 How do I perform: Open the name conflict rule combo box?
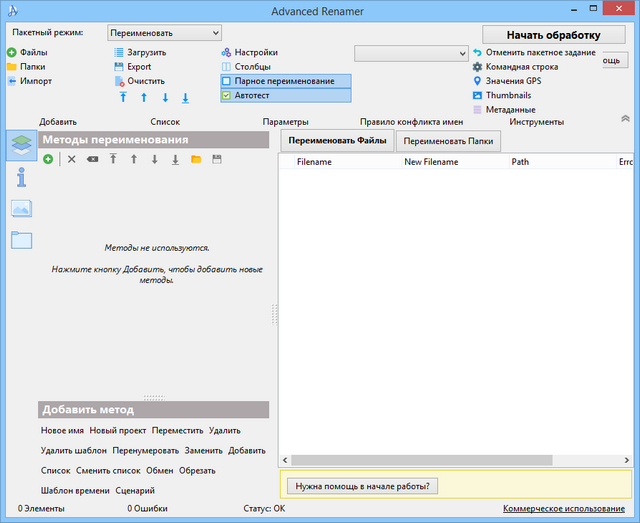(x=410, y=53)
